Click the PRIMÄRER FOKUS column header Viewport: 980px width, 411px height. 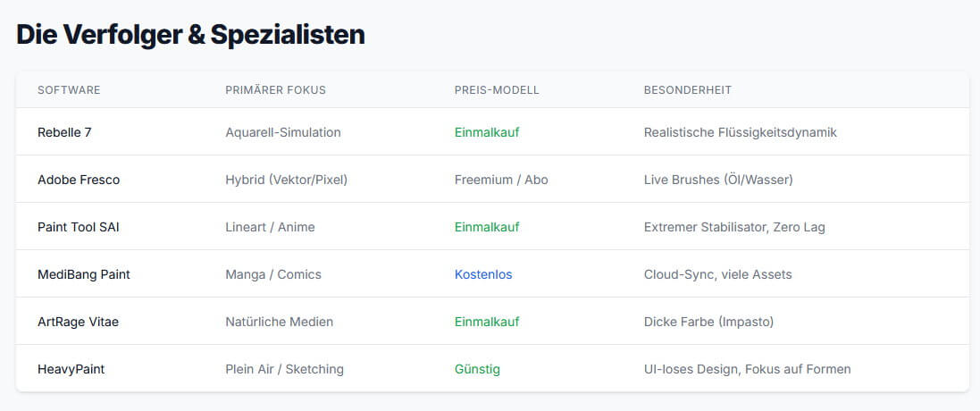276,90
